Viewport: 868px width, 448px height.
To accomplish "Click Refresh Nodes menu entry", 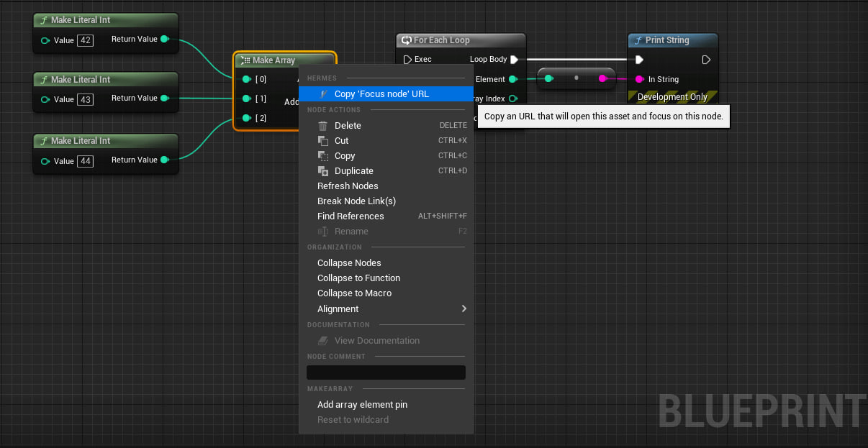I will [348, 186].
